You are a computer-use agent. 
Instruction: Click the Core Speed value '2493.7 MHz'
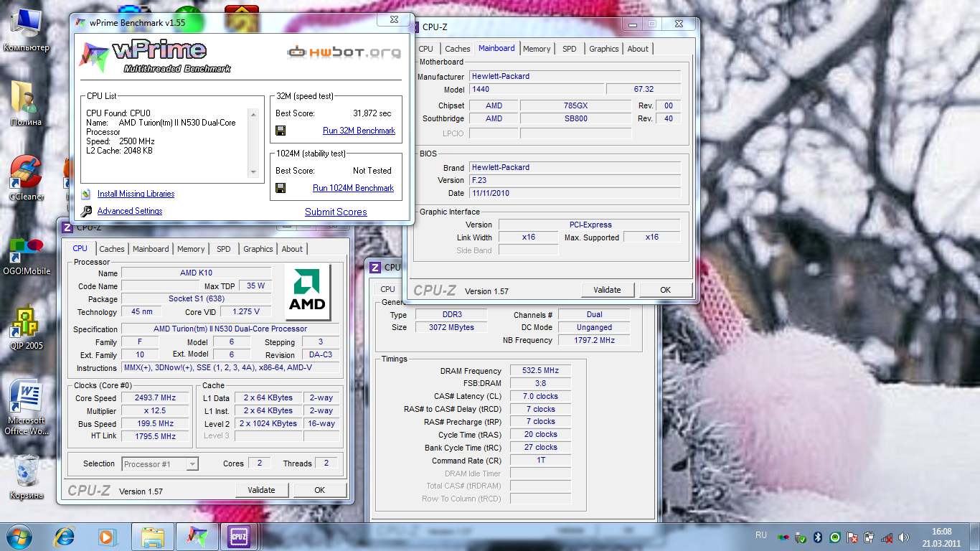click(x=155, y=398)
